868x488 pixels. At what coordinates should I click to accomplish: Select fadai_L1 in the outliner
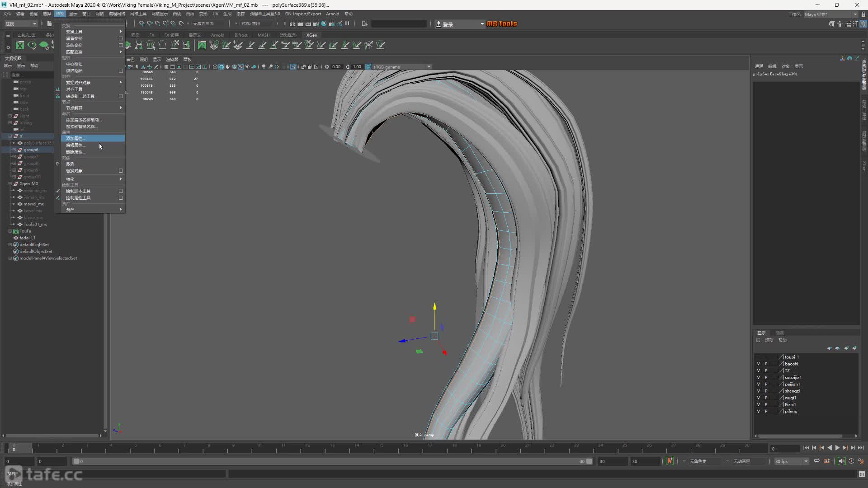[x=27, y=238]
